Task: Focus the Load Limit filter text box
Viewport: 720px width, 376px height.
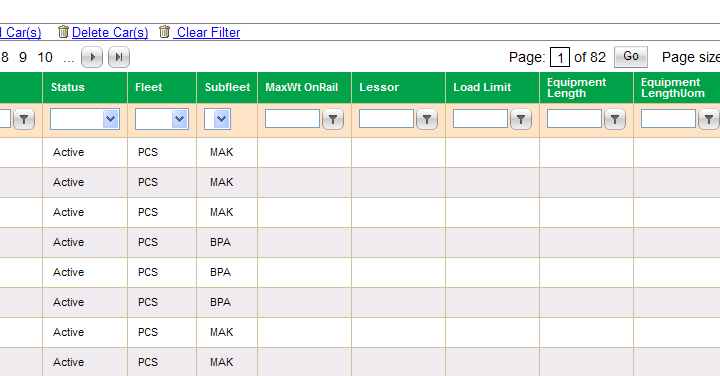Action: (480, 118)
